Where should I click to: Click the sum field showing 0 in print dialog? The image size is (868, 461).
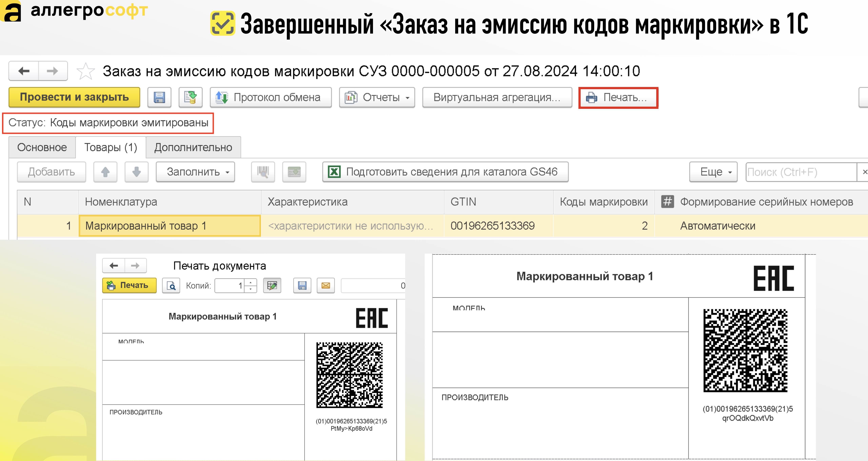(373, 286)
